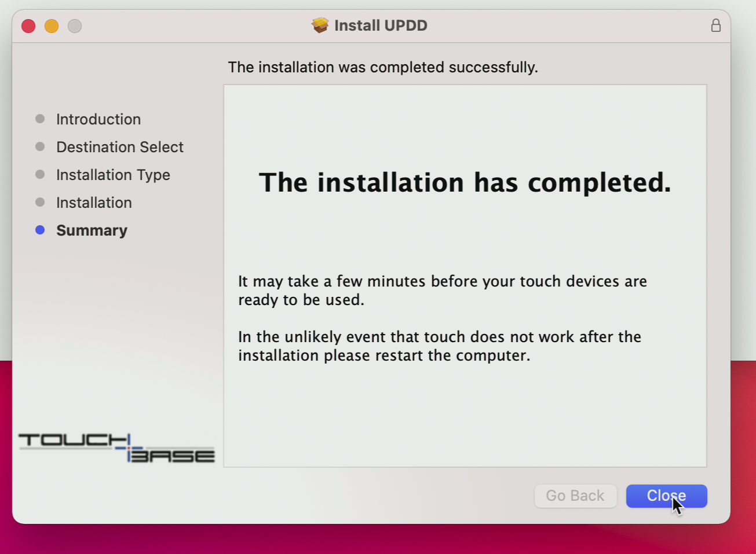This screenshot has width=756, height=554.
Task: Click the Destination Select step label
Action: (x=120, y=147)
